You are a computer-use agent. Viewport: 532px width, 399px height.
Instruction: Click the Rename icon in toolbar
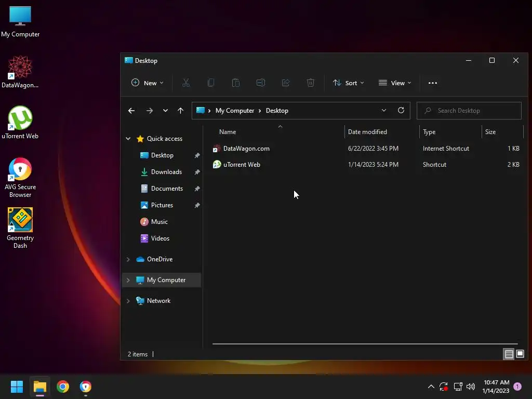click(261, 83)
